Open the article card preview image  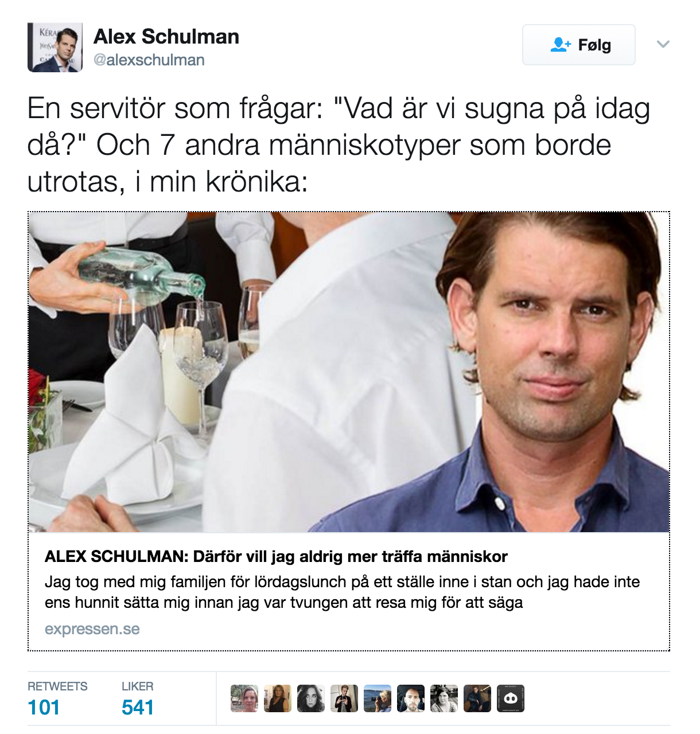[x=349, y=372]
